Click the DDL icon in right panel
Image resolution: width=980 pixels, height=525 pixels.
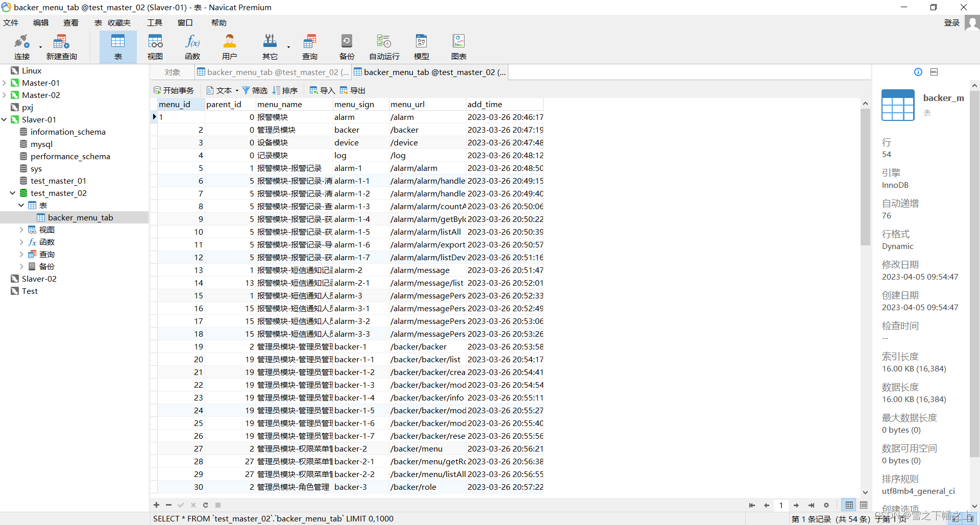[934, 72]
